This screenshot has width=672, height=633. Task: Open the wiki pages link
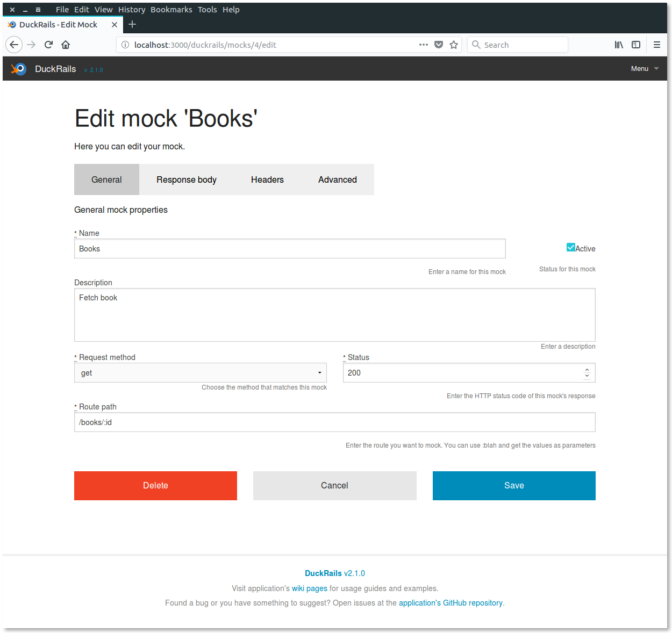(x=310, y=588)
